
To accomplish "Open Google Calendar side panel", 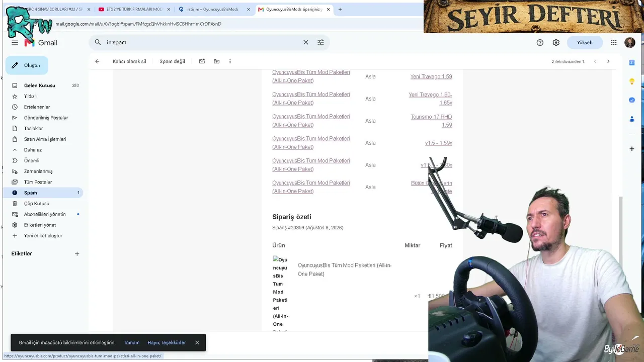I will (x=632, y=62).
